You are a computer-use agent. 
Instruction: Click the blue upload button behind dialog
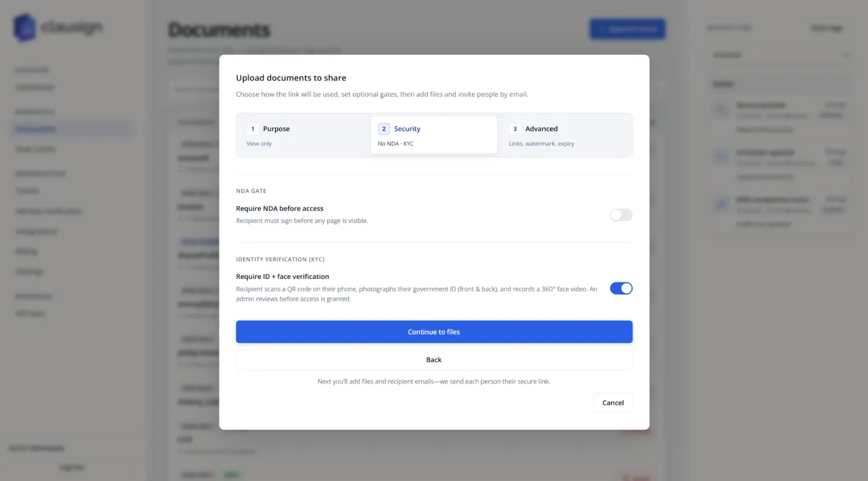click(627, 29)
